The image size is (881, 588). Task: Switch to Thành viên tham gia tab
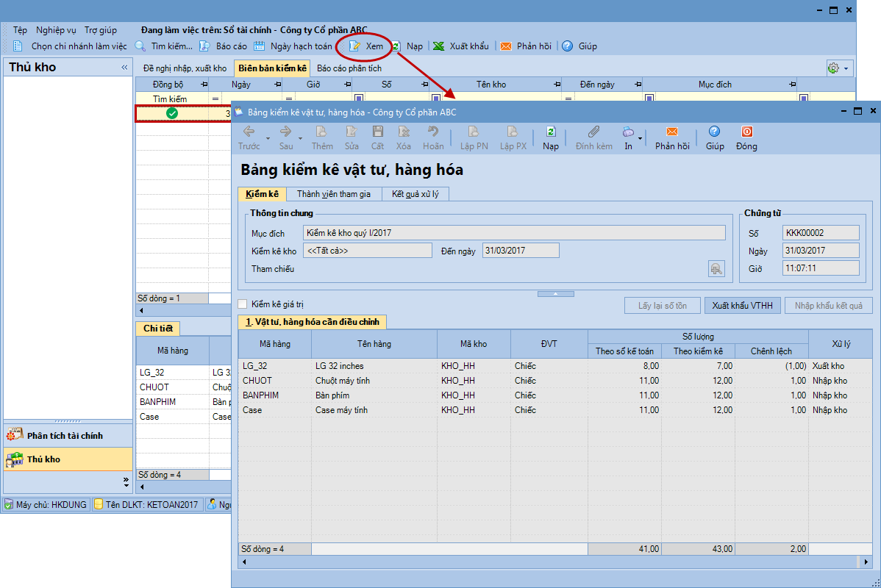(333, 194)
